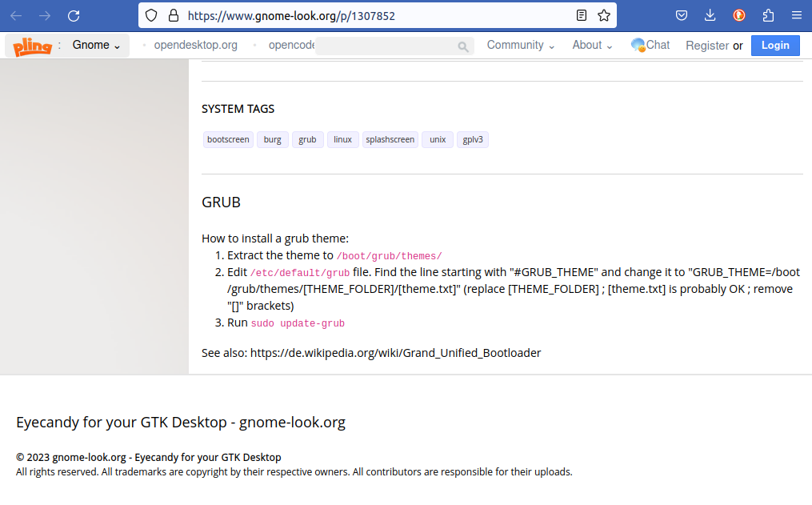Open the opendesktop.org link
812x505 pixels.
pyautogui.click(x=196, y=45)
